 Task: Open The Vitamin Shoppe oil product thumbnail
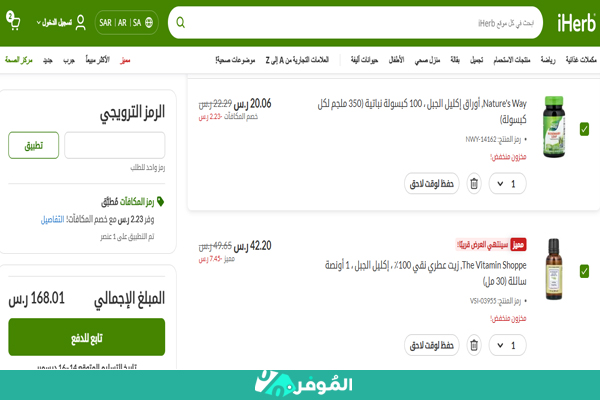click(x=554, y=269)
